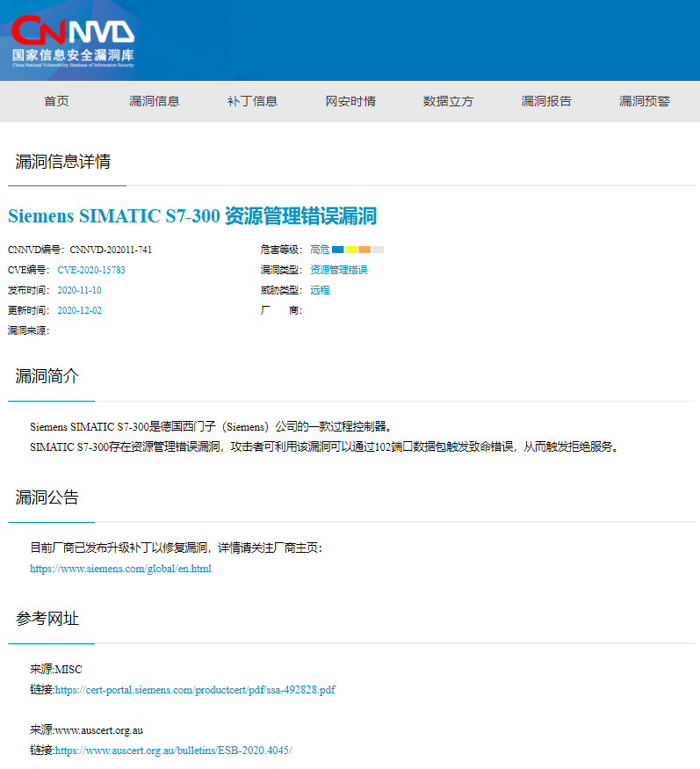Click the 厂商 label
Screen dimensions: 700x769
[281, 310]
